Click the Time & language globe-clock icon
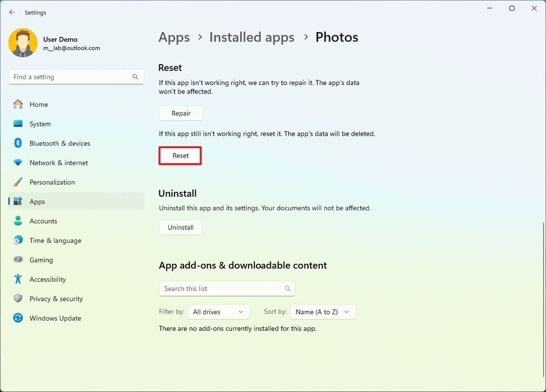This screenshot has height=392, width=546. coord(18,240)
